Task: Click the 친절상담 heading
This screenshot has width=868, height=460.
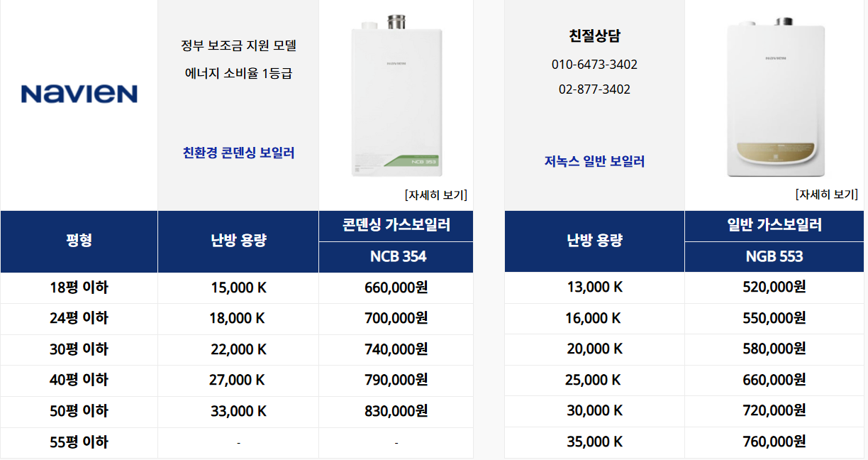Action: pyautogui.click(x=594, y=35)
